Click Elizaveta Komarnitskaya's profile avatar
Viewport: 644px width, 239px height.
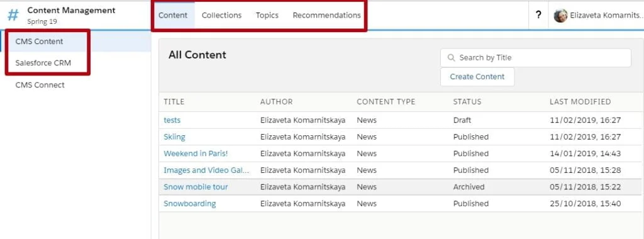pos(560,16)
